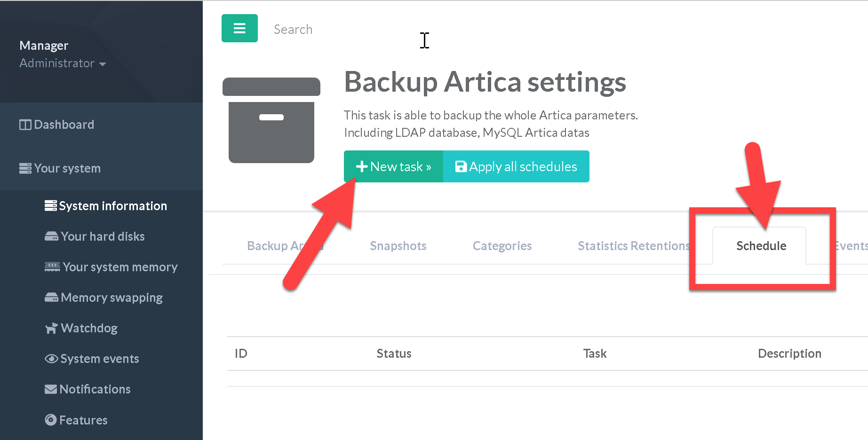Select the Schedule tab
The height and width of the screenshot is (440, 868).
761,246
